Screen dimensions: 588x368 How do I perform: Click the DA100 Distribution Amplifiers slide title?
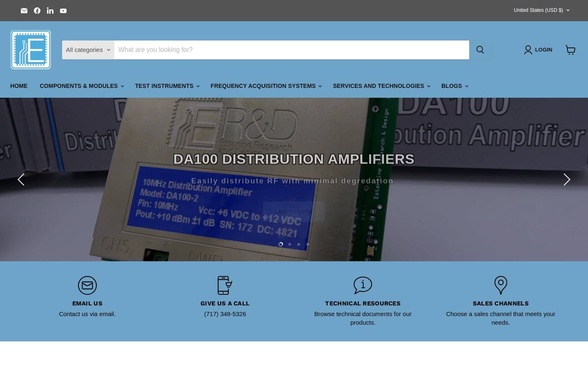pos(294,159)
